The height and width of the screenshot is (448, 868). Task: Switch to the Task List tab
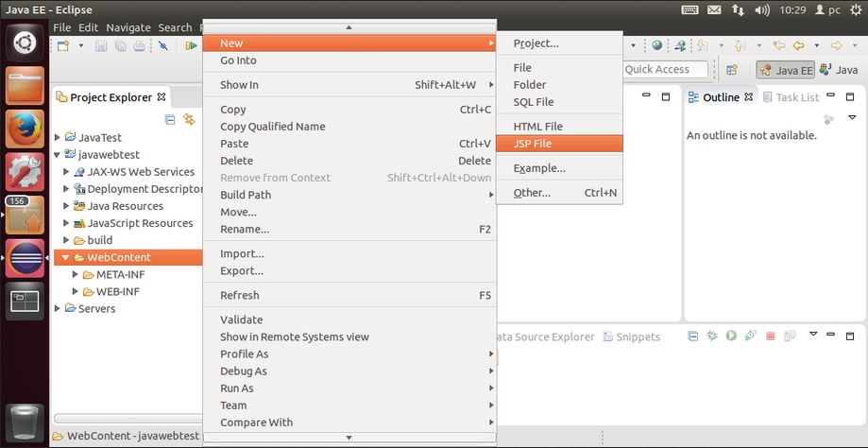791,97
